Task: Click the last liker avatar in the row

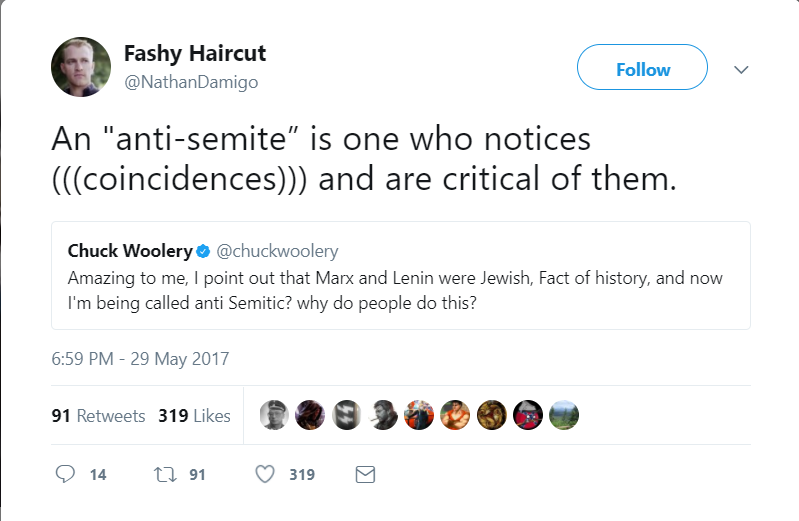Action: pyautogui.click(x=564, y=415)
